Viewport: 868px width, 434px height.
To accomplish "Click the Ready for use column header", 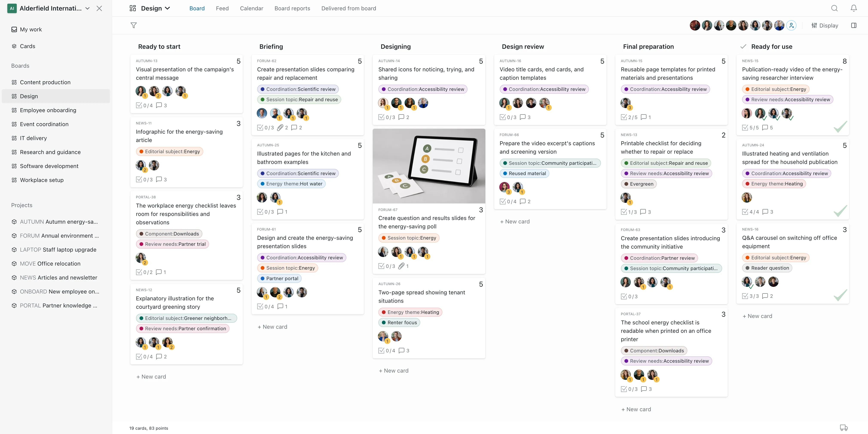I will coord(771,46).
